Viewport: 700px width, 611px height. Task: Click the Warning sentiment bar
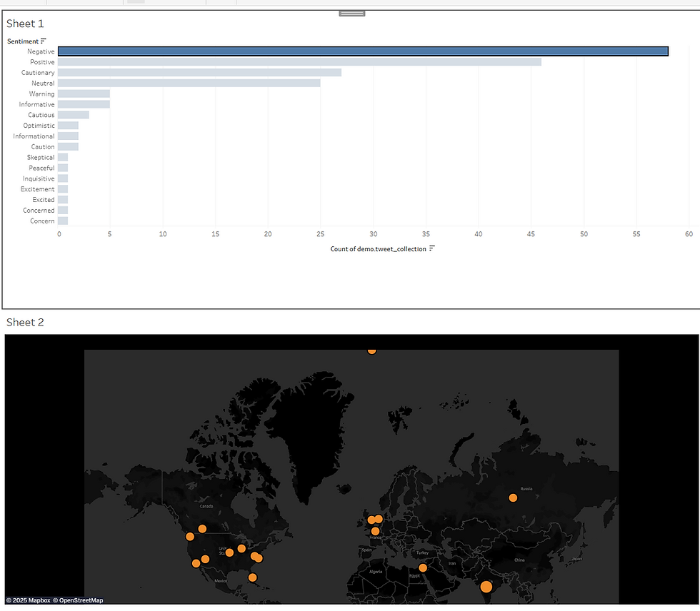pos(84,94)
